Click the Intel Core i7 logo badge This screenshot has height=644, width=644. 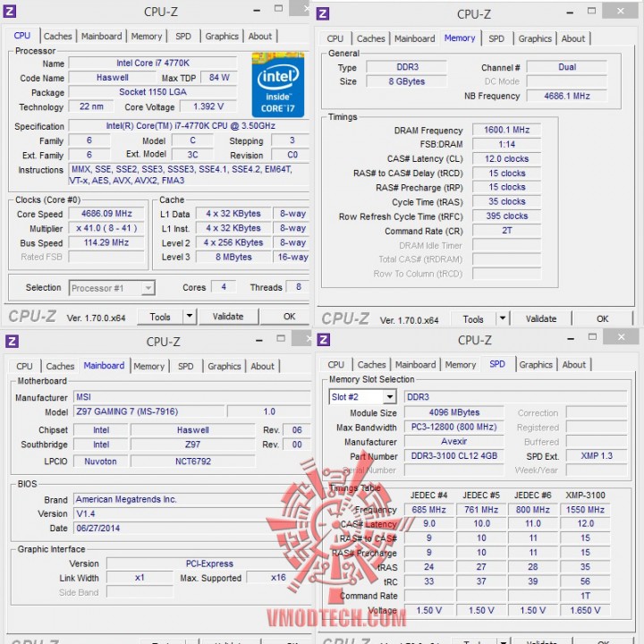tap(278, 85)
